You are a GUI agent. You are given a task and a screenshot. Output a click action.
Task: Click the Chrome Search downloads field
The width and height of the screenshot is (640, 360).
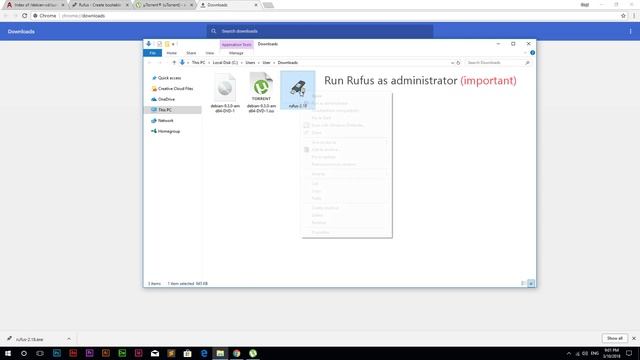[x=320, y=31]
